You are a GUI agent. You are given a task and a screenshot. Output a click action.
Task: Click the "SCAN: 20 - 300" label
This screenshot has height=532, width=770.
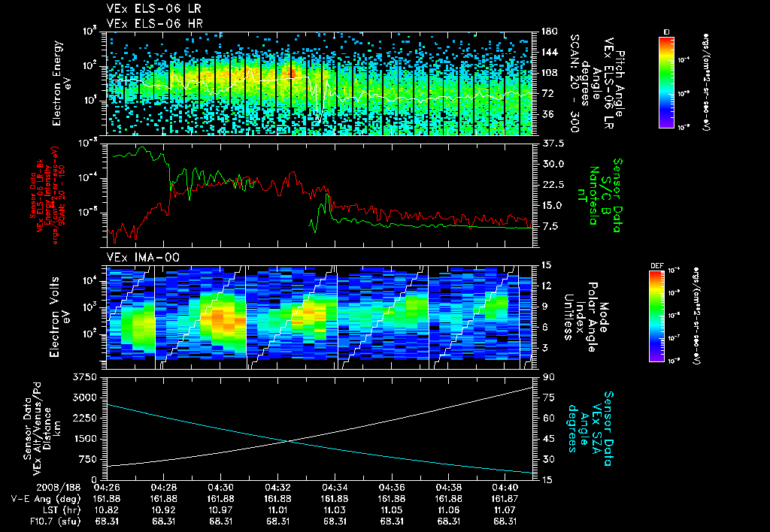pos(574,83)
